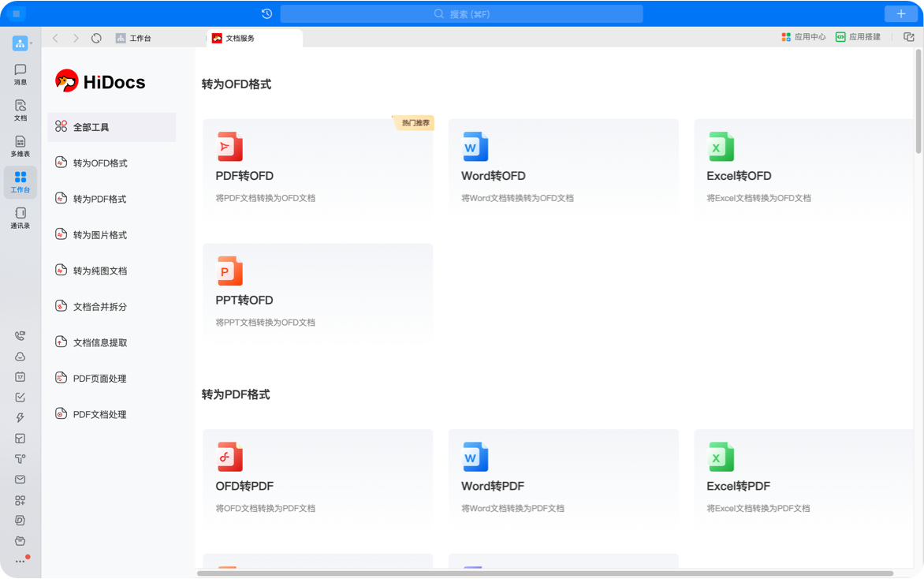
Task: Select 全部工具 in the HiDocs menu
Action: point(112,127)
